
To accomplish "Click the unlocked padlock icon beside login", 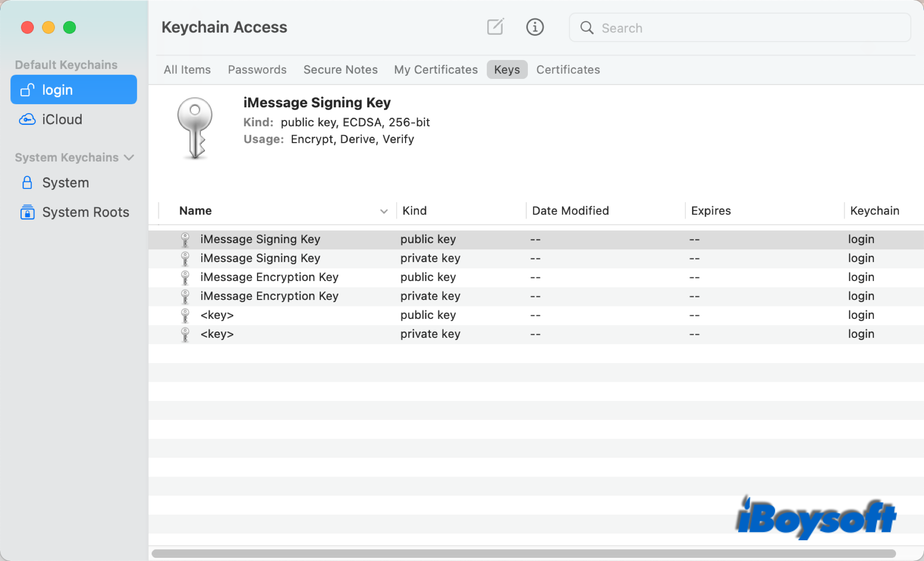I will 28,89.
